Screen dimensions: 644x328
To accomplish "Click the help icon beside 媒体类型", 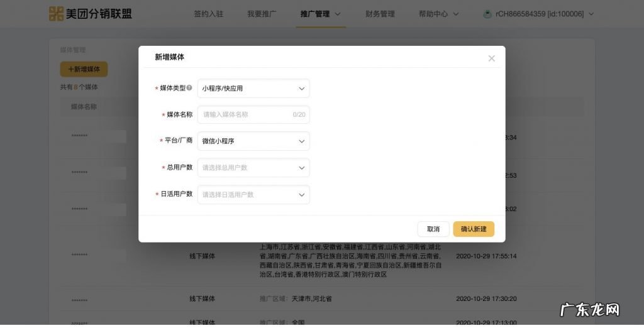I will click(189, 88).
